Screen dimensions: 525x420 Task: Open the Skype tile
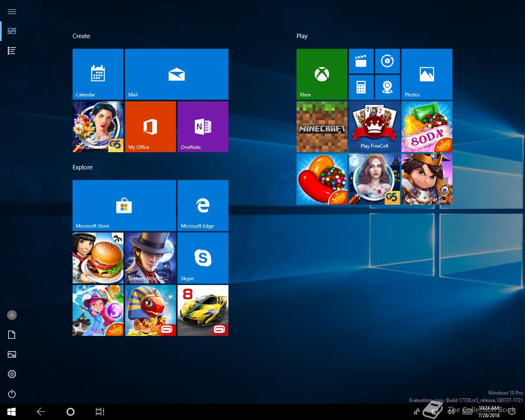[203, 258]
